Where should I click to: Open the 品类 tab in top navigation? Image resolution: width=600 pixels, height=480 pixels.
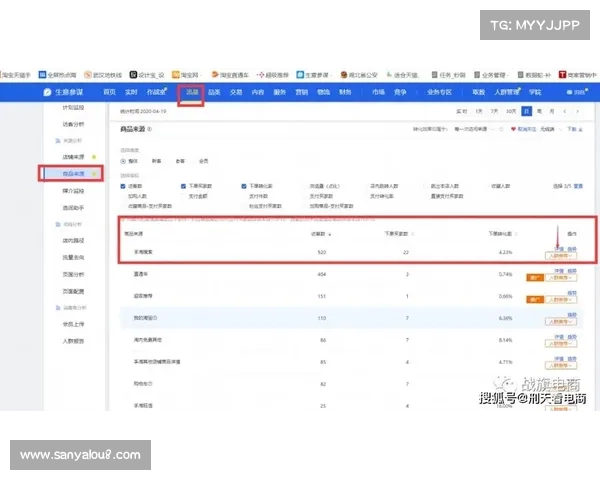click(x=214, y=92)
